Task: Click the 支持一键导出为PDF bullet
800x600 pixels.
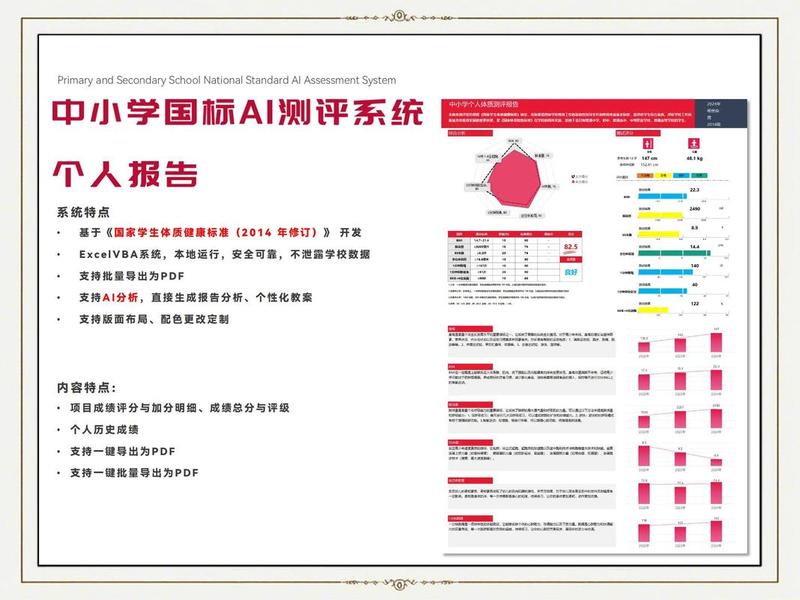Action: coord(123,452)
